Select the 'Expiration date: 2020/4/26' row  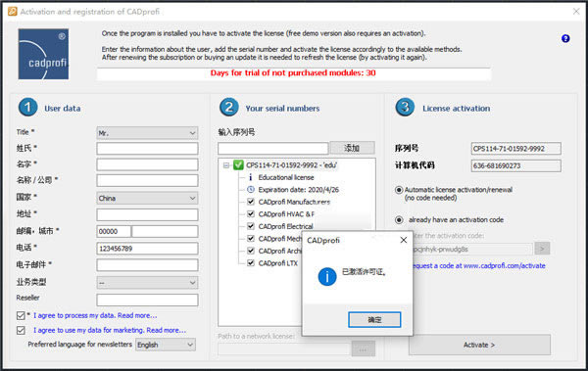point(299,190)
